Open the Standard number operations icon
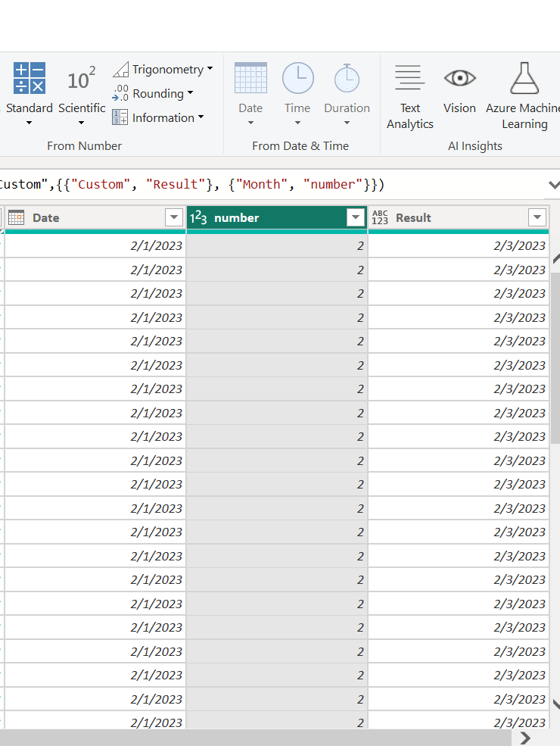This screenshot has width=560, height=746. tap(30, 77)
